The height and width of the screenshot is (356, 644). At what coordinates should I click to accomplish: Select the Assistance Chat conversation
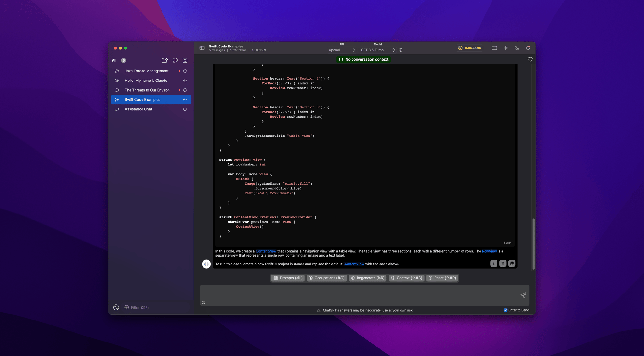click(138, 109)
